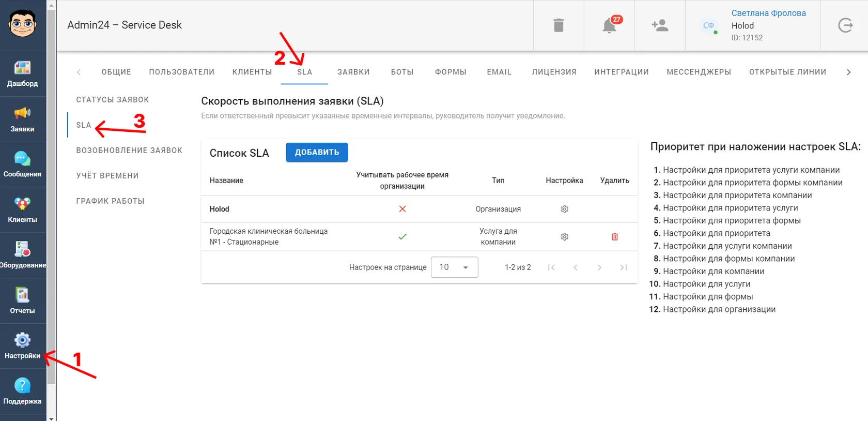Open the trash bin in header
The width and height of the screenshot is (868, 421).
tap(559, 25)
